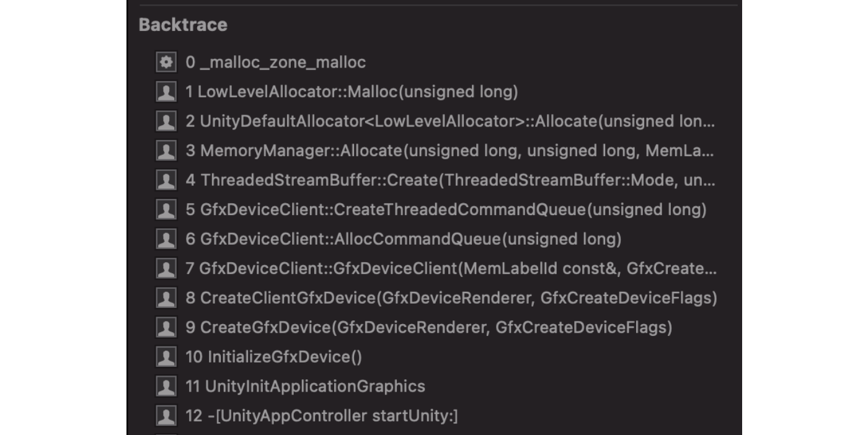Click the user icon on InitializeGfxDevice frame
This screenshot has width=868, height=435.
[166, 356]
